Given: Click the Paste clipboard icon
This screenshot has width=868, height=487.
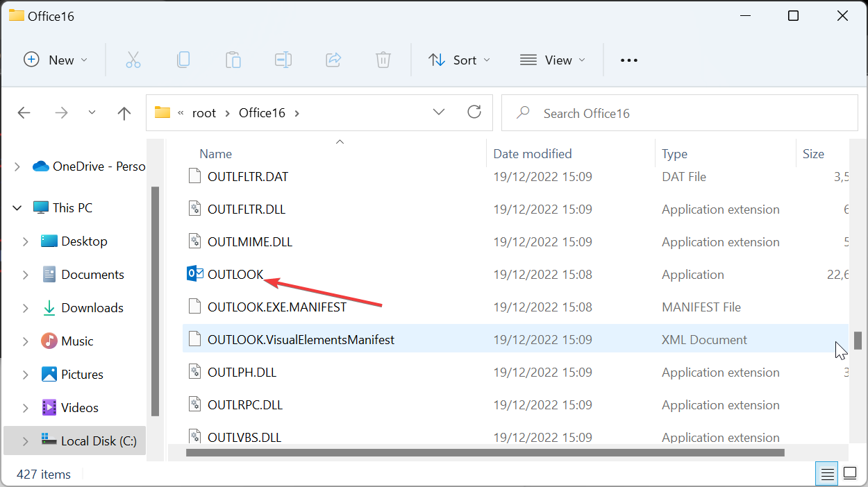Looking at the screenshot, I should tap(233, 60).
